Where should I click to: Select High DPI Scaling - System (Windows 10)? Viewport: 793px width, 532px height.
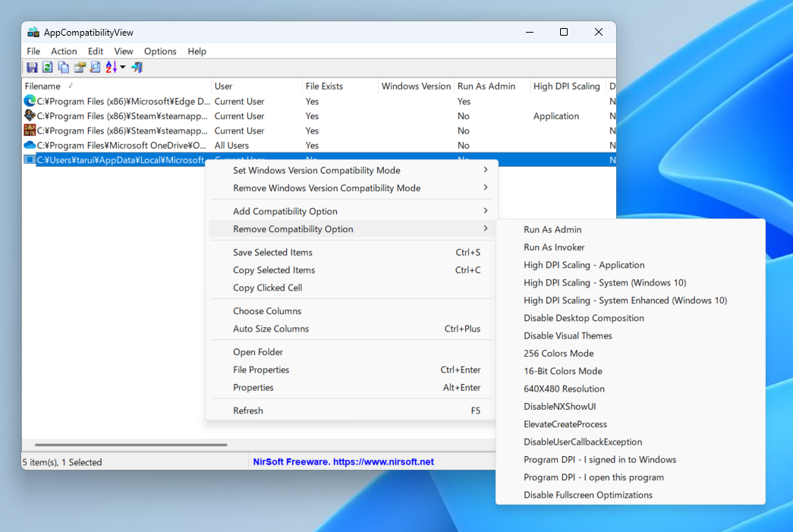(630, 282)
